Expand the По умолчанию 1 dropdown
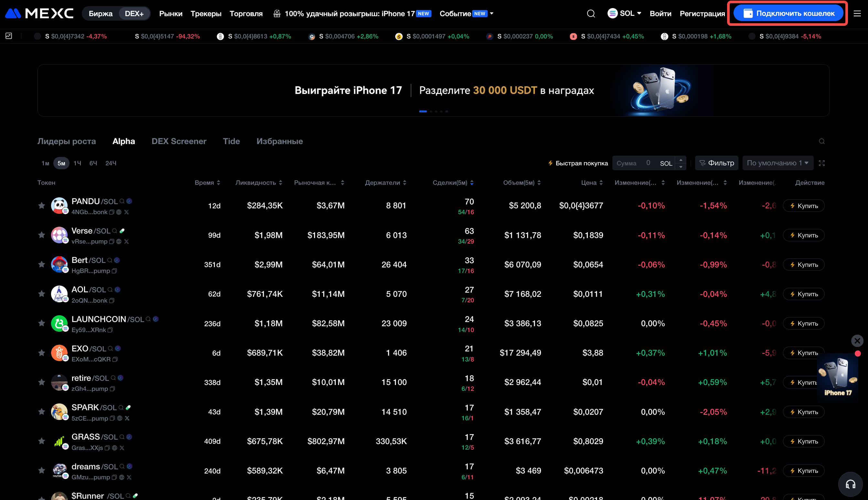 pos(778,163)
